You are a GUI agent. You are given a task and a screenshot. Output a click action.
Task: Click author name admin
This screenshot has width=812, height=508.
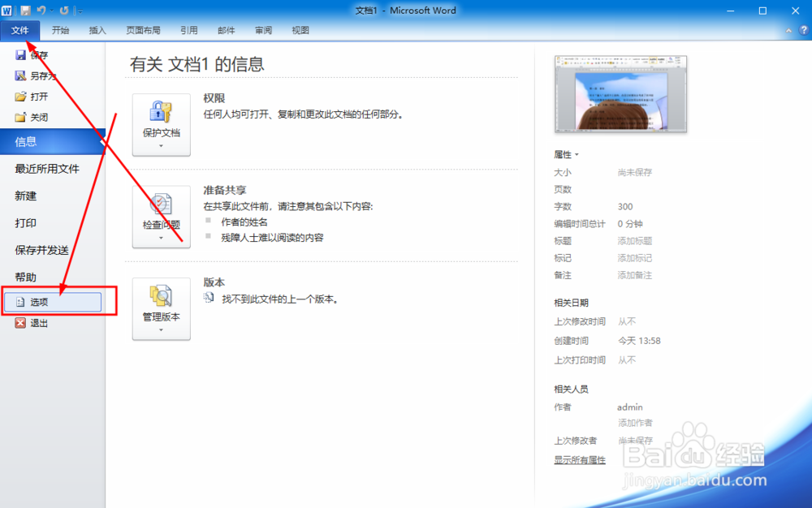click(x=630, y=407)
